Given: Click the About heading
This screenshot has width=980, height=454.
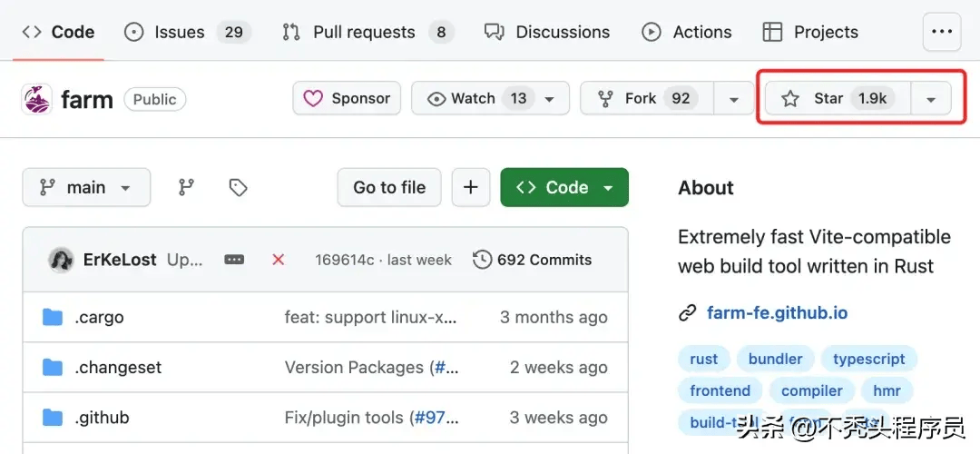Looking at the screenshot, I should point(706,188).
